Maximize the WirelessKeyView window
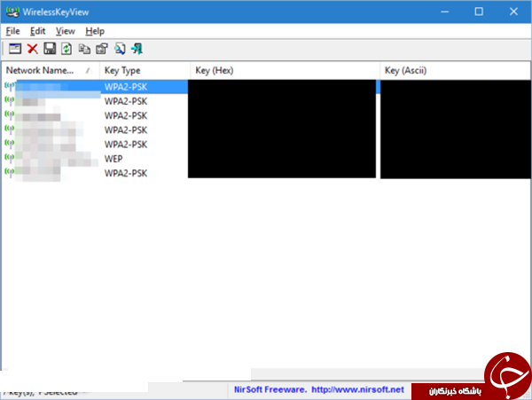532x400 pixels. (479, 12)
